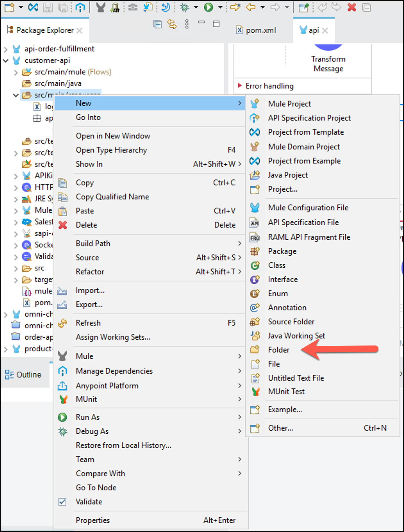The width and height of the screenshot is (404, 532).
Task: Click Copy in the context menu
Action: point(151,183)
